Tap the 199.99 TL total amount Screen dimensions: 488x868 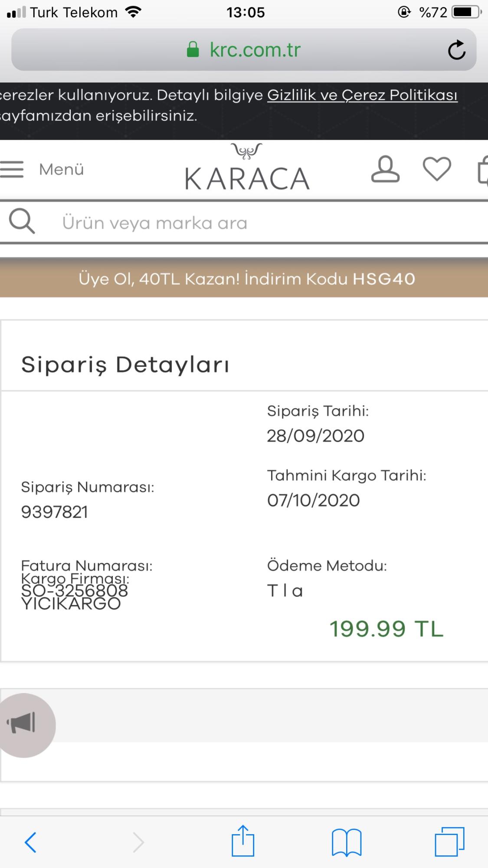tap(386, 629)
